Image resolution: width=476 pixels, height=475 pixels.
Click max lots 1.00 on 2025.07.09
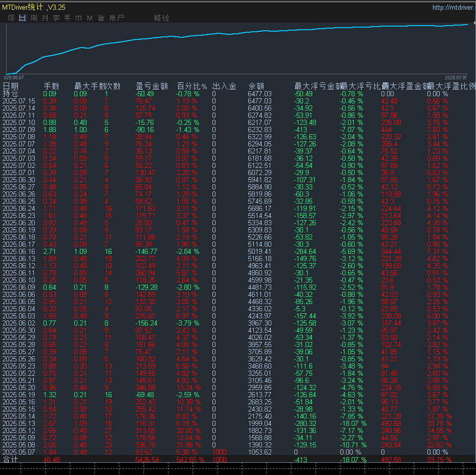[80, 129]
